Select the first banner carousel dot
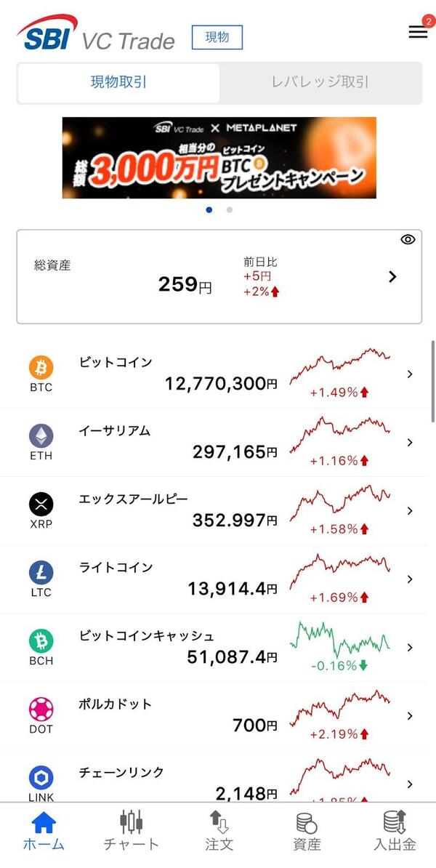Viewport: 436px width, 868px height. click(209, 210)
